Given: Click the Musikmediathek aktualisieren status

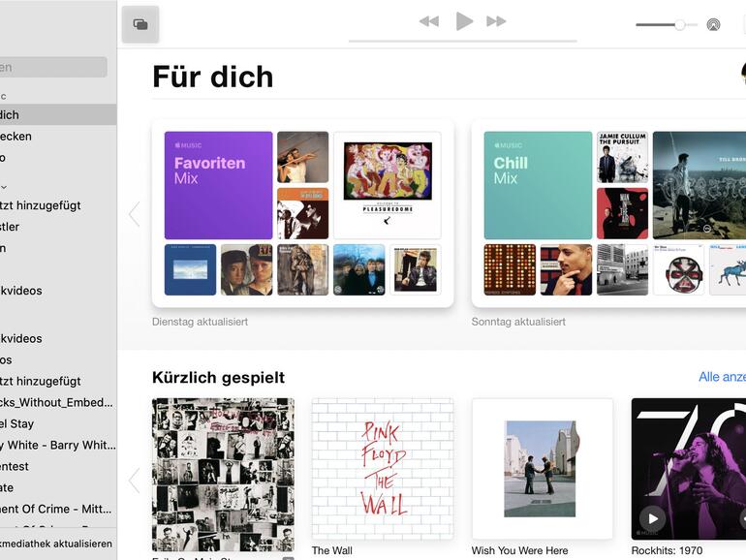Looking at the screenshot, I should pos(56,544).
